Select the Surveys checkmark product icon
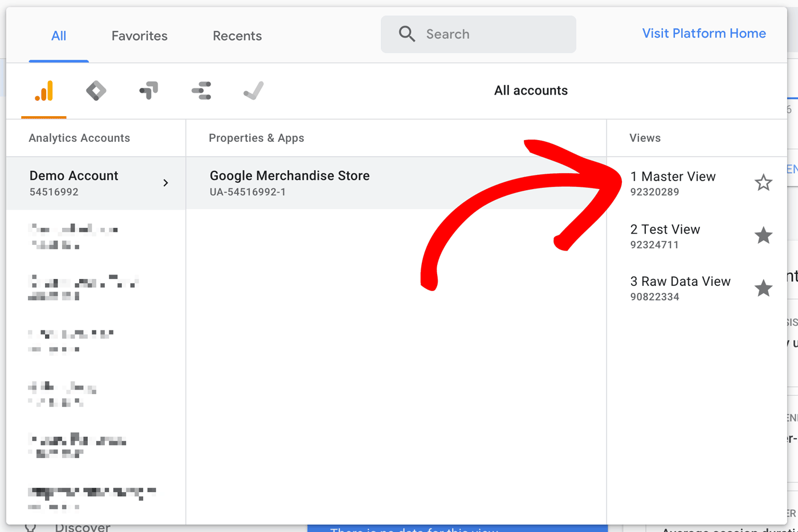Screen dimensions: 798x532 [253, 90]
